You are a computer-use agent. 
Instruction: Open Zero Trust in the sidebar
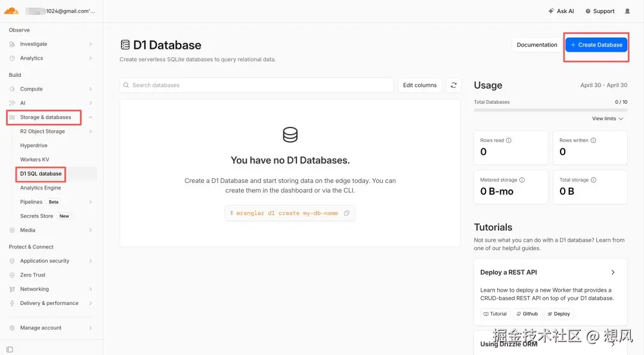click(33, 275)
